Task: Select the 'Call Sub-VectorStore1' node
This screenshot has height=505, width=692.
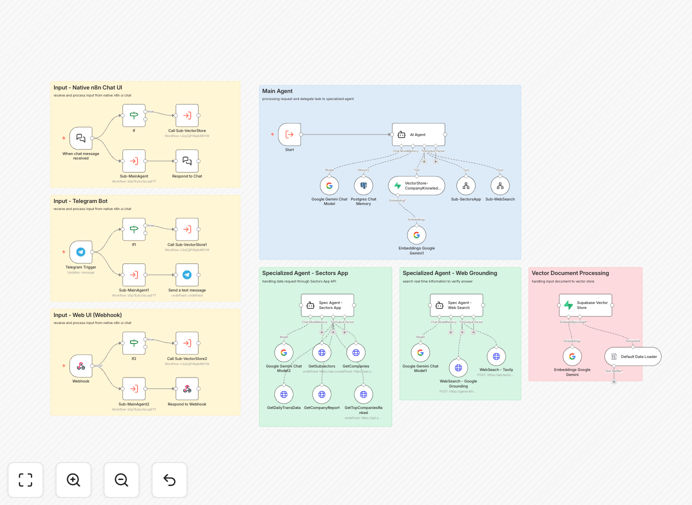Action: click(x=187, y=229)
